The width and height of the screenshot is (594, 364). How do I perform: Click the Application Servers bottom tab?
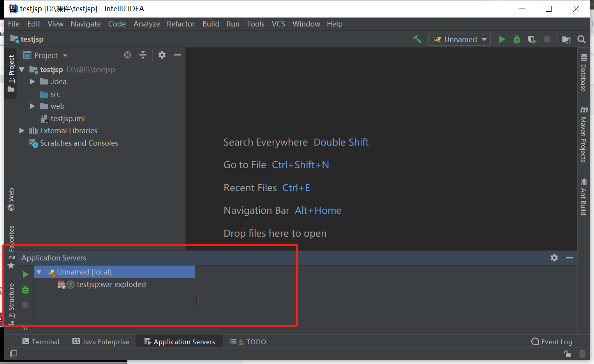180,341
